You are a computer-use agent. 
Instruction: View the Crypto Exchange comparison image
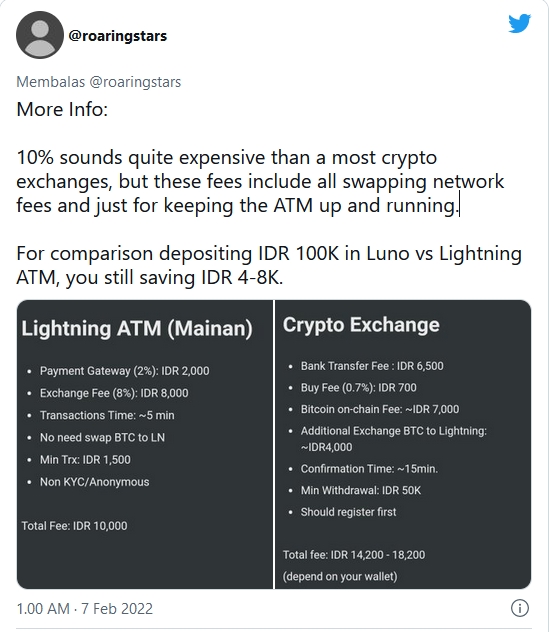click(x=403, y=444)
